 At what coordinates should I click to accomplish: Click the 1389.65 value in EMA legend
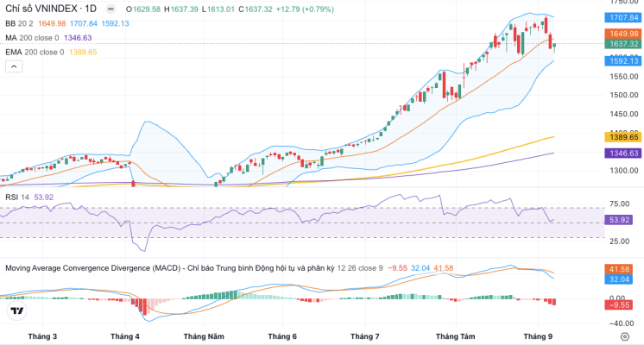(x=83, y=52)
